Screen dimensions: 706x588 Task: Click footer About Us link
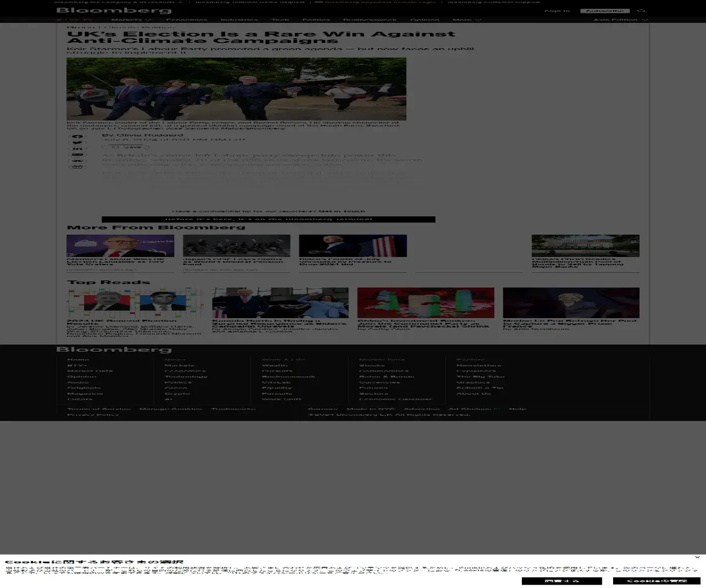point(474,393)
